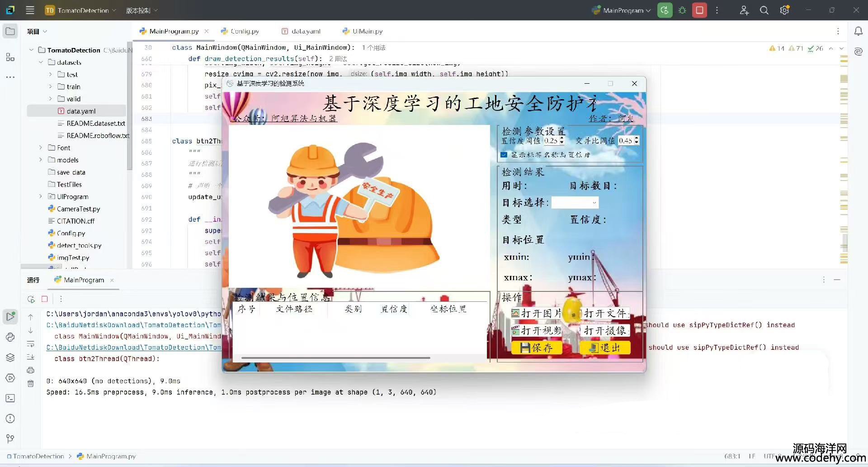Open the MainProgram run configuration dropdown
The height and width of the screenshot is (467, 868).
coord(622,10)
